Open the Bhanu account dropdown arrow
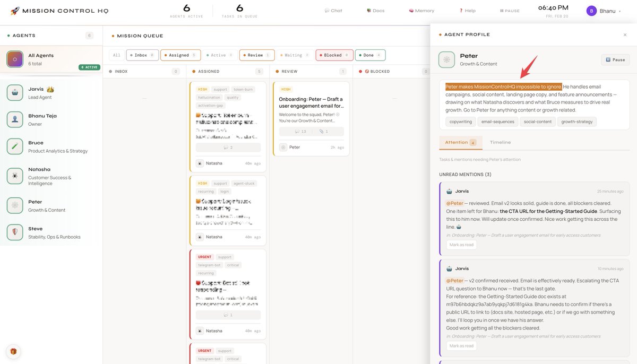Image resolution: width=637 pixels, height=364 pixels. [x=619, y=11]
